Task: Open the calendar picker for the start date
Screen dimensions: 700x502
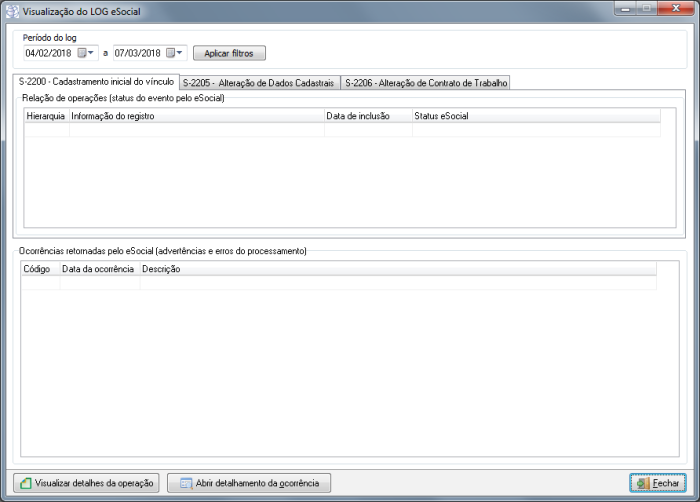Action: (x=86, y=52)
